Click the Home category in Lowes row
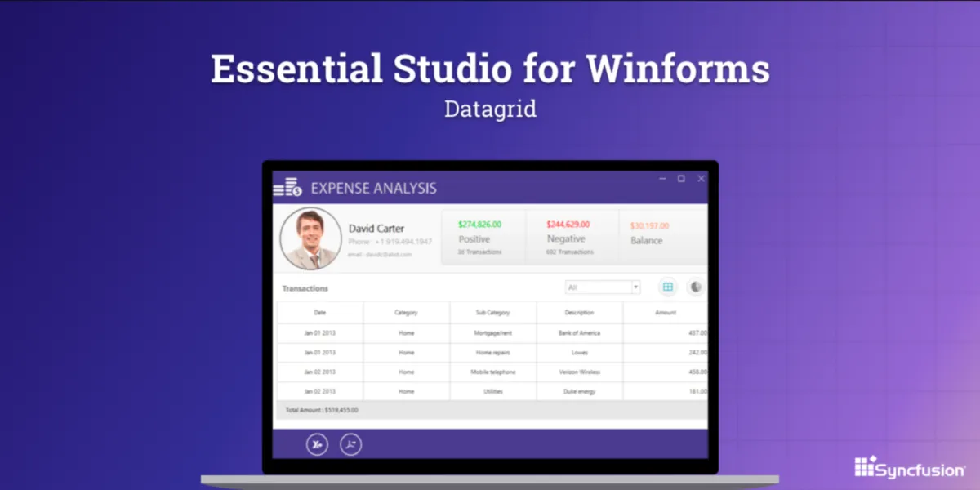The height and width of the screenshot is (490, 980). (x=407, y=353)
